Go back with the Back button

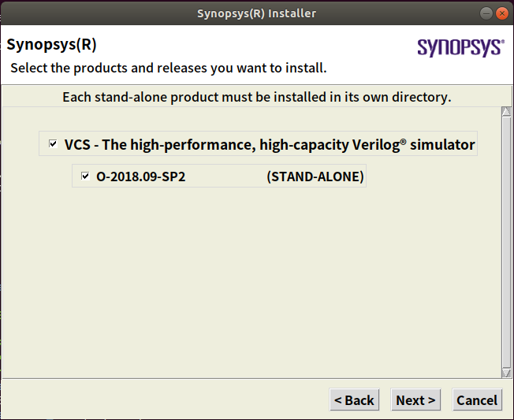(354, 400)
